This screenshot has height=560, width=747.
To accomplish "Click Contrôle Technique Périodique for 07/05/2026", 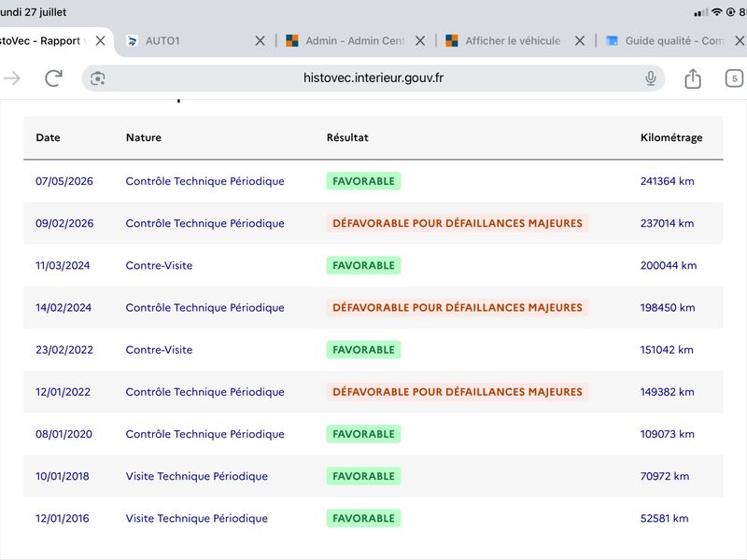I will point(204,181).
